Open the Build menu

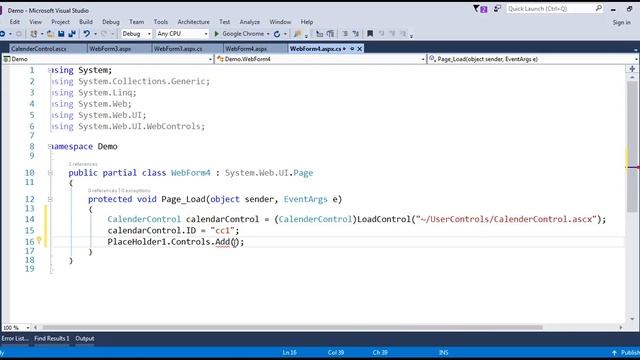86,22
